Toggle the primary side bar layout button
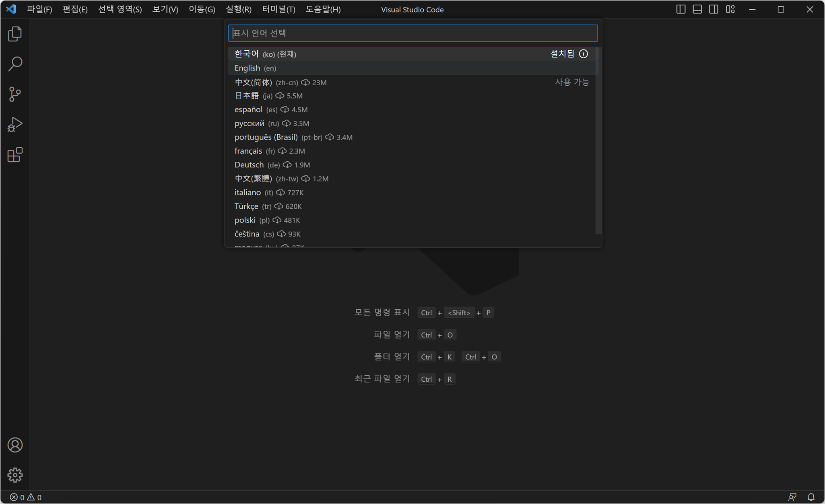825x504 pixels. point(681,9)
